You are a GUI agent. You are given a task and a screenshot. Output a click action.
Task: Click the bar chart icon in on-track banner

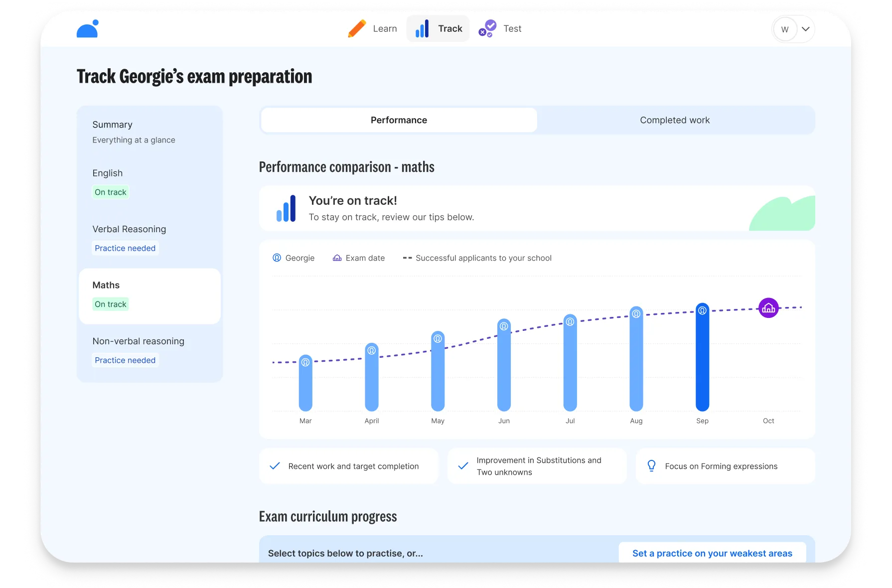coord(286,208)
